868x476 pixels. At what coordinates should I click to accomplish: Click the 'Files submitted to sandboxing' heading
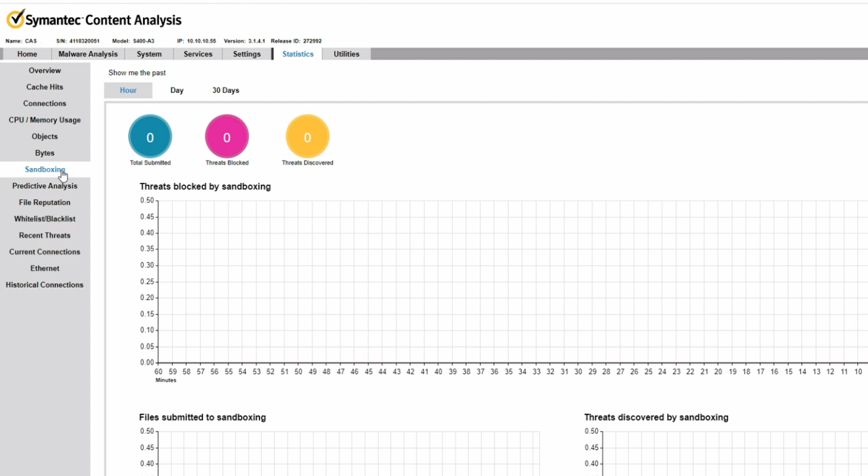[202, 417]
